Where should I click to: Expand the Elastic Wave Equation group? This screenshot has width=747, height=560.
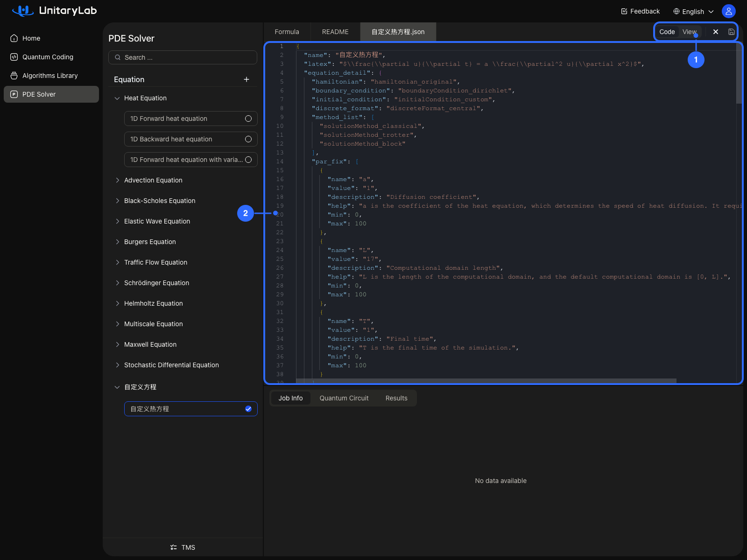click(x=117, y=221)
